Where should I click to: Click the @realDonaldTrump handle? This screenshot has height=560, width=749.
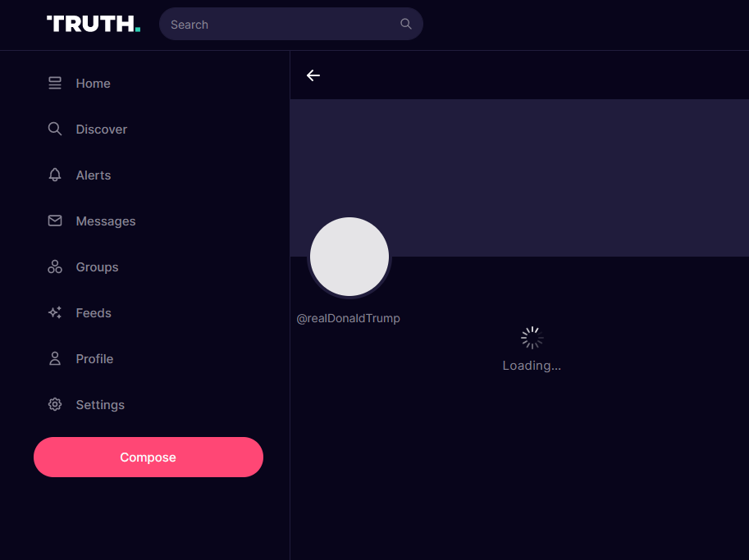[348, 318]
